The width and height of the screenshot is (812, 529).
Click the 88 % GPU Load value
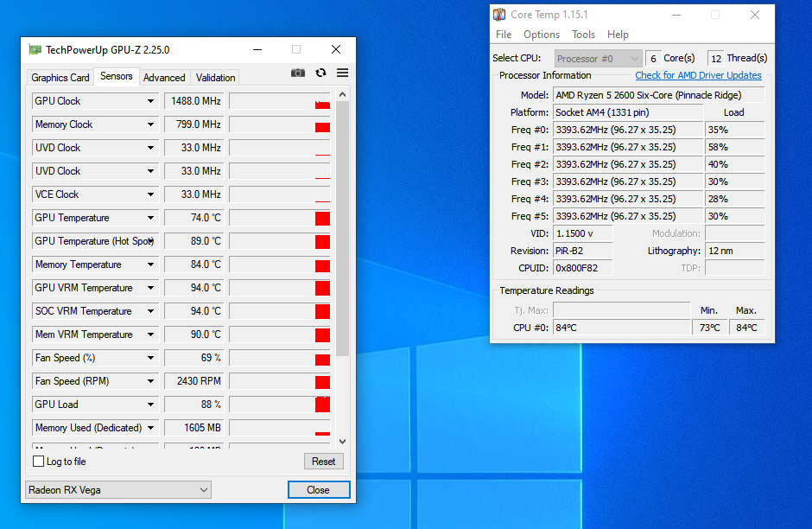(193, 405)
